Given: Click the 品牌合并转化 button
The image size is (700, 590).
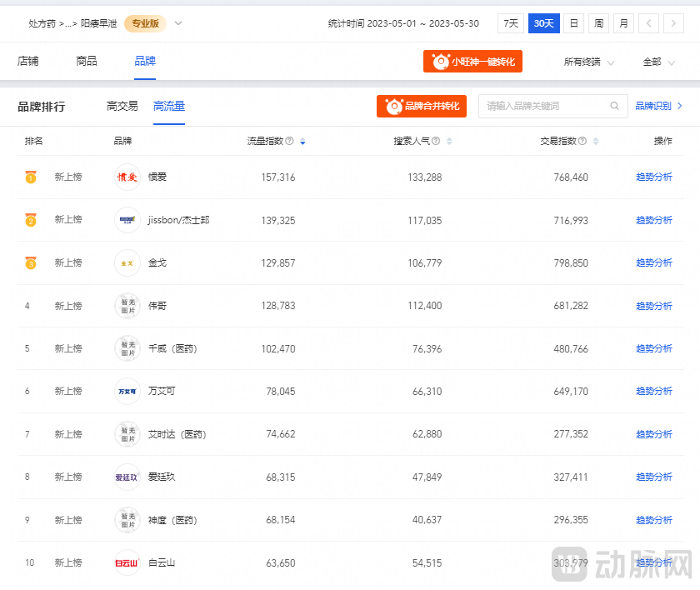Looking at the screenshot, I should (x=422, y=106).
